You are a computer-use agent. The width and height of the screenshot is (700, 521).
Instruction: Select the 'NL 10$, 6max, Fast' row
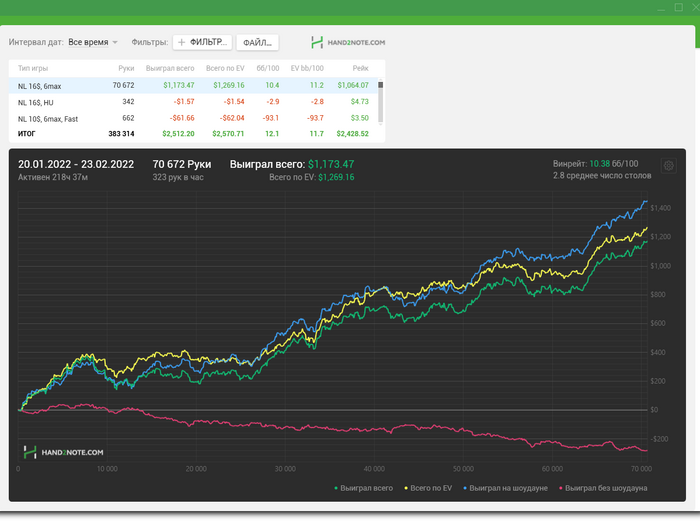(193, 118)
